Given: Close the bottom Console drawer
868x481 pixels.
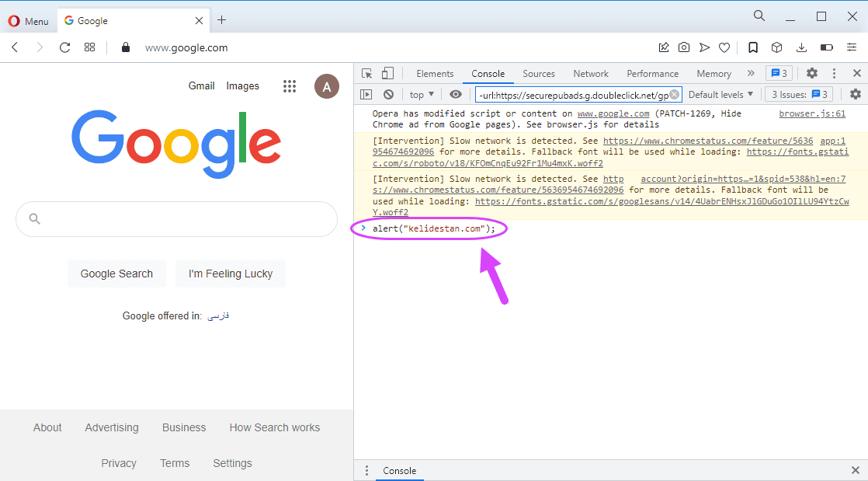Looking at the screenshot, I should click(856, 470).
